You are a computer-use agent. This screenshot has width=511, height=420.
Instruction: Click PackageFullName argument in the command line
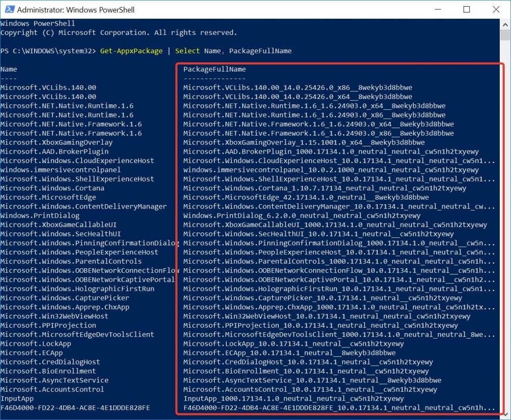pyautogui.click(x=260, y=51)
